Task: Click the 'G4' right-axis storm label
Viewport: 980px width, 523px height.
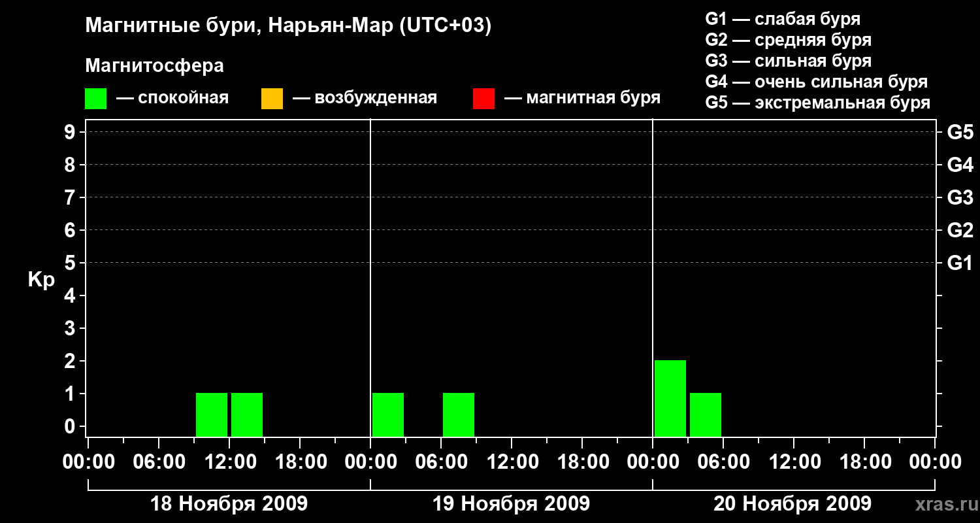Action: 960,165
